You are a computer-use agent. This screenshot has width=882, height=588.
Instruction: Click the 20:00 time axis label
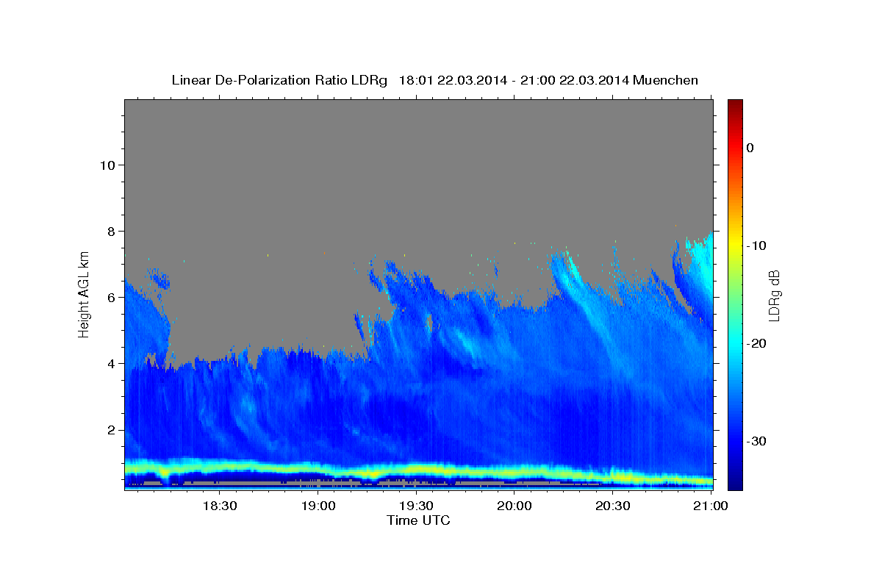[514, 506]
